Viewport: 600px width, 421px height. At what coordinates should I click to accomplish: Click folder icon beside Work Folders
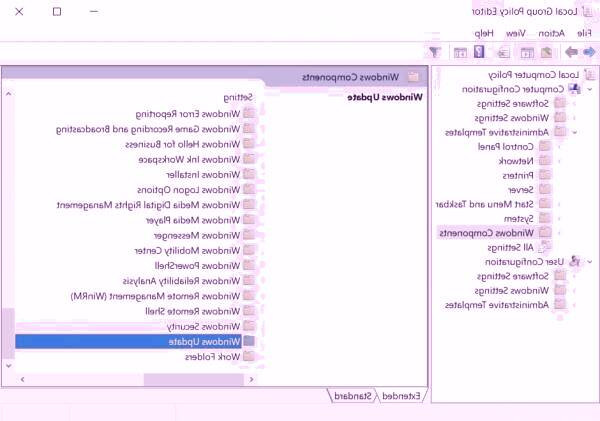[249, 357]
